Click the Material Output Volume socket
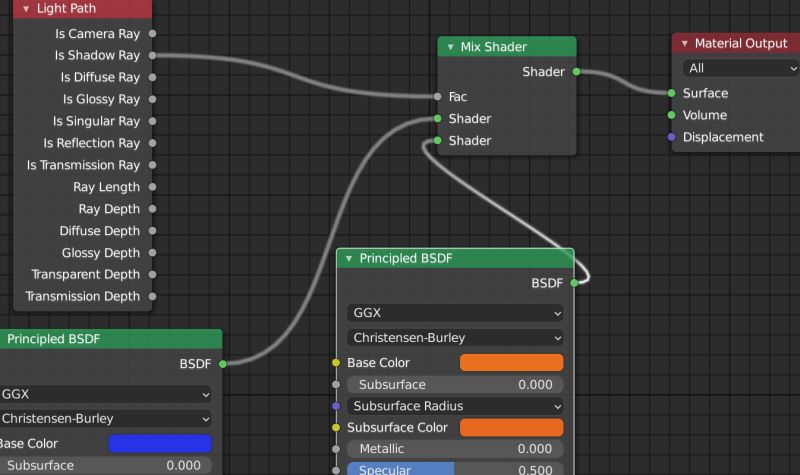Viewport: 800px width, 475px height. 671,115
